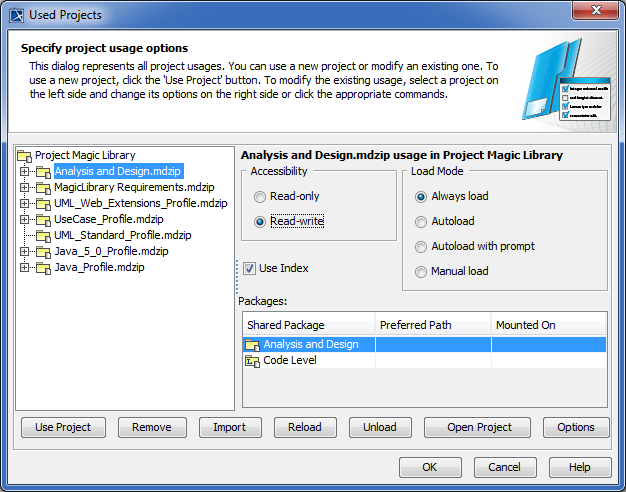Click the Analysis and Design.mdzip folder icon
The image size is (626, 492).
[43, 172]
